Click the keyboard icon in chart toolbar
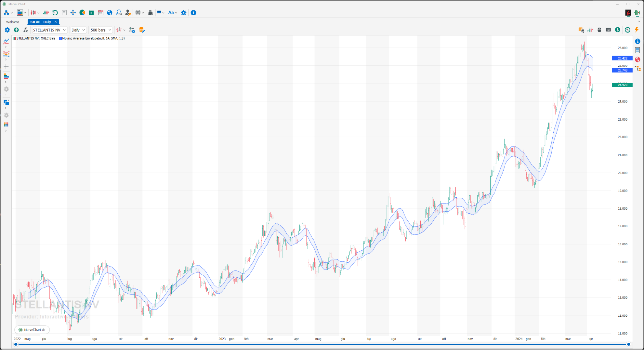This screenshot has width=644, height=350. tap(608, 30)
